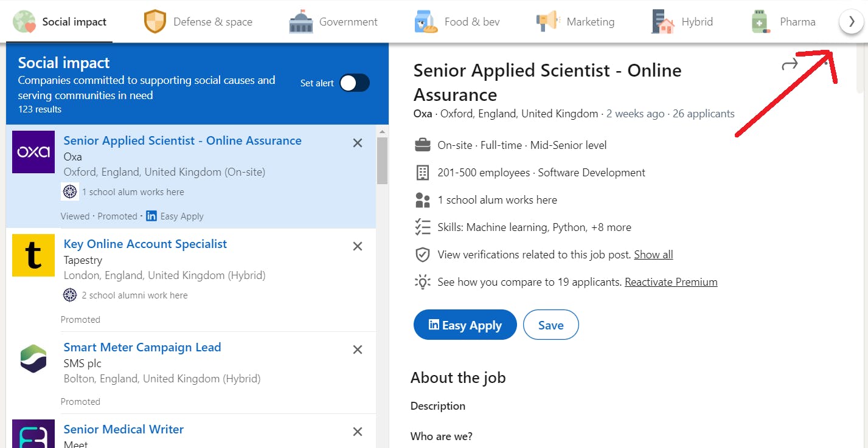This screenshot has width=868, height=448.
Task: Switch to the Defense & space tab
Action: coord(198,22)
